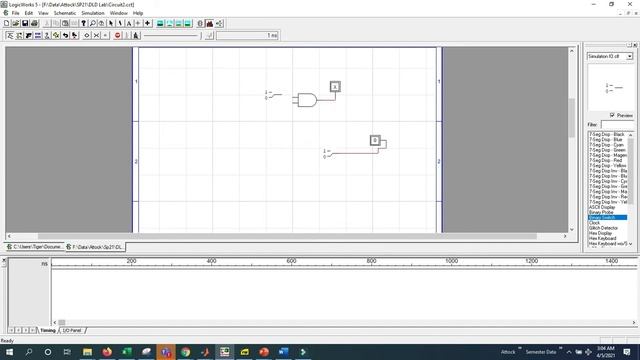The width and height of the screenshot is (640, 360).
Task: Click the first green panel display icon
Action: 160,24
